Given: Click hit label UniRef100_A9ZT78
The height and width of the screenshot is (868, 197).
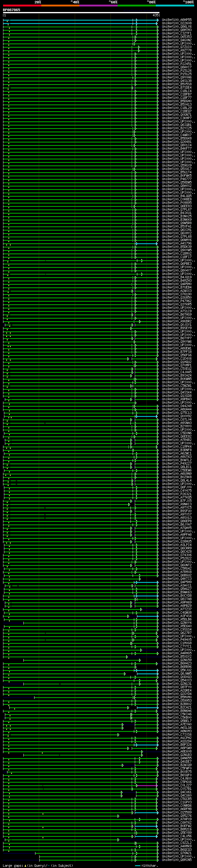Looking at the screenshot, I should click(176, 50).
